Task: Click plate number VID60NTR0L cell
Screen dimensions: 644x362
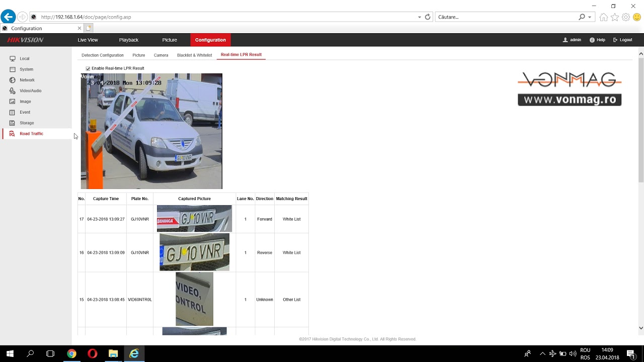Action: click(x=140, y=300)
